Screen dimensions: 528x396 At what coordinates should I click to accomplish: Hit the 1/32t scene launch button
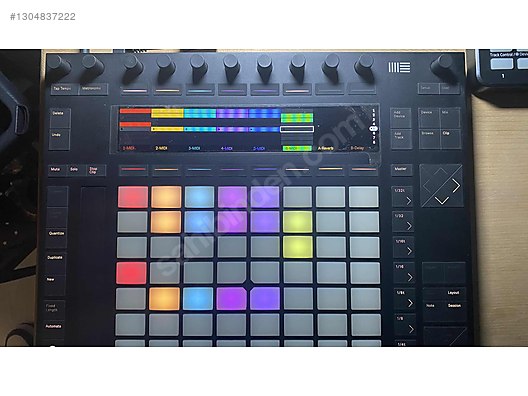[x=403, y=196]
